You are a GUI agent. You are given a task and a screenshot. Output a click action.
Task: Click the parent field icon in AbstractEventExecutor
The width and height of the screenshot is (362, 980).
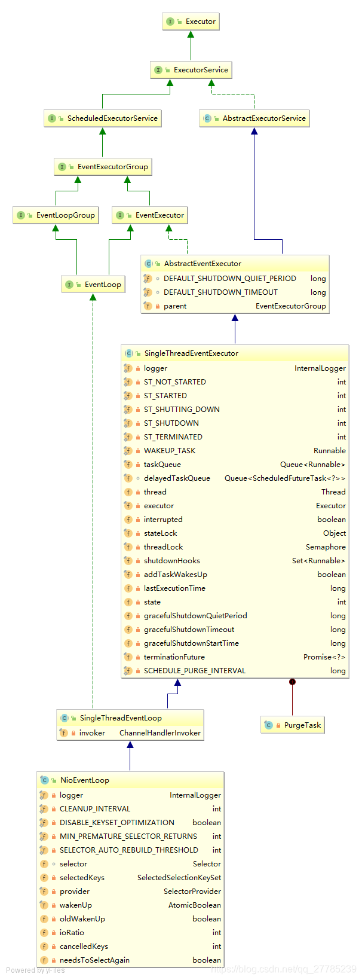(x=148, y=306)
